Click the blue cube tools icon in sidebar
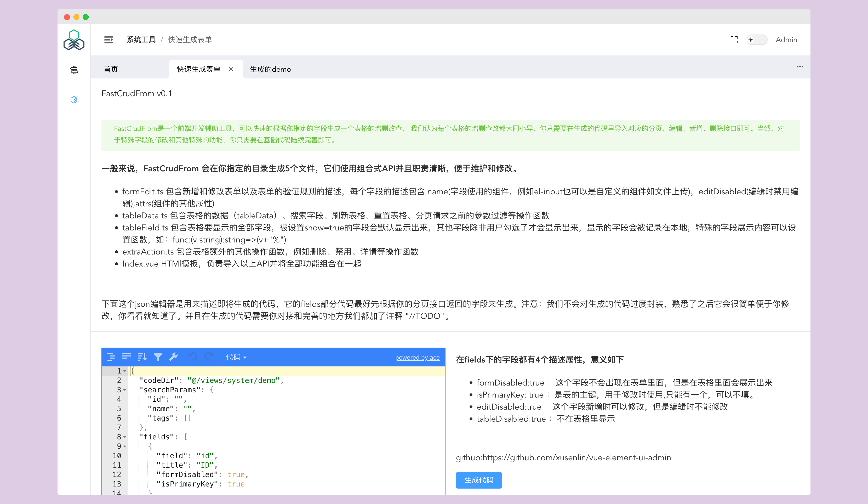The image size is (868, 504). [74, 100]
